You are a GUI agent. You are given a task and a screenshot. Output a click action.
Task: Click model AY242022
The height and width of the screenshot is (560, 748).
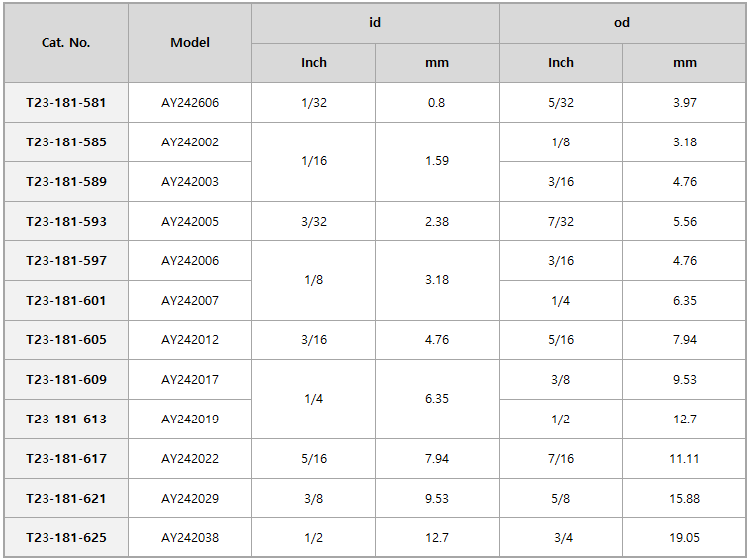(x=190, y=459)
